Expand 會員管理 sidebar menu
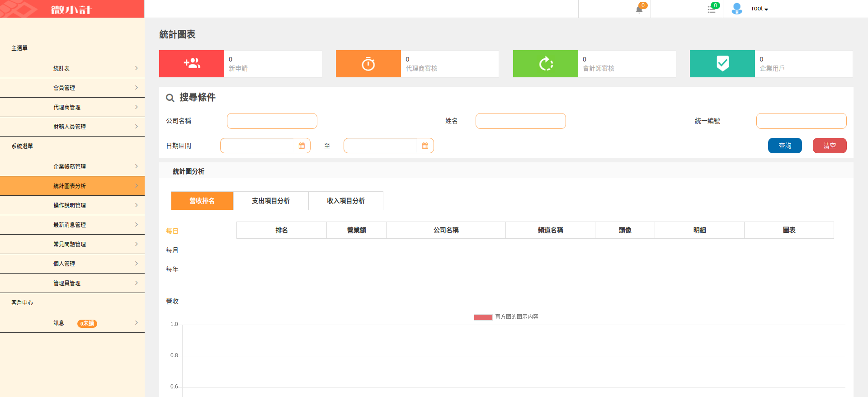This screenshot has height=397, width=868. [72, 88]
